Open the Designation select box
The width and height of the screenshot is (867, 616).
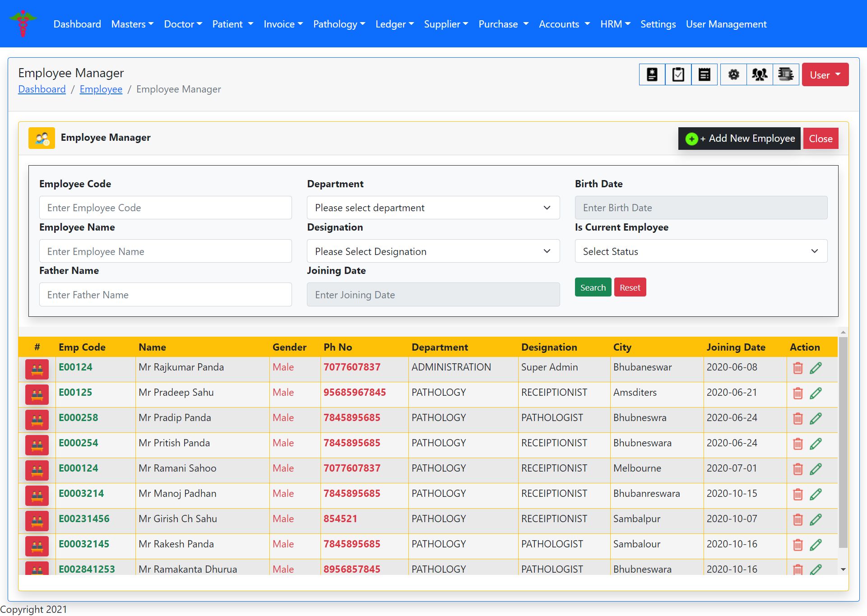click(433, 251)
